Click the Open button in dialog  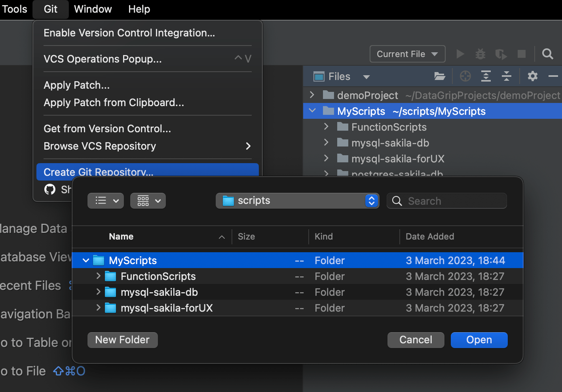coord(479,340)
